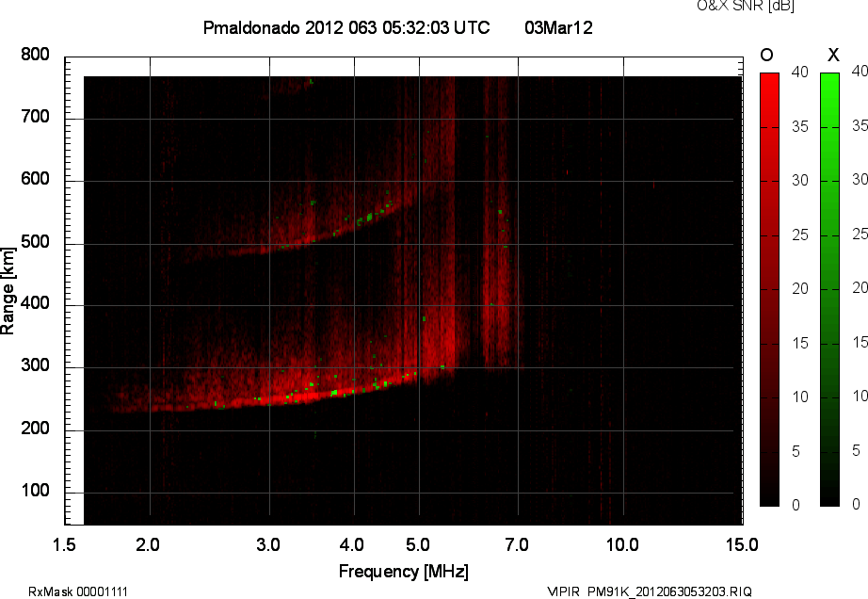The width and height of the screenshot is (868, 599).
Task: Select the range tick label "500"
Action: pyautogui.click(x=36, y=242)
